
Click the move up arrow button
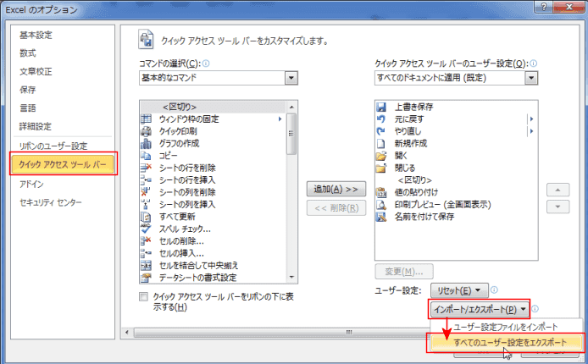click(x=557, y=190)
